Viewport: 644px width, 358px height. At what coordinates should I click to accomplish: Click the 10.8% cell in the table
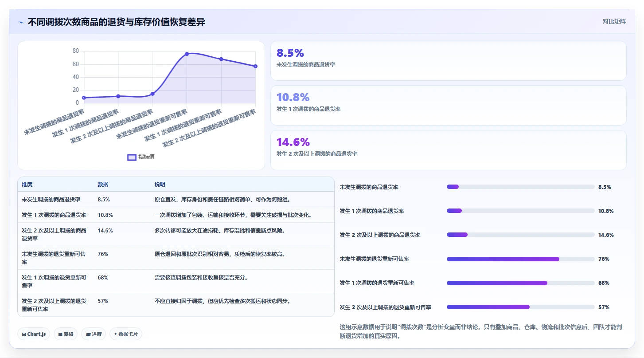coord(105,215)
